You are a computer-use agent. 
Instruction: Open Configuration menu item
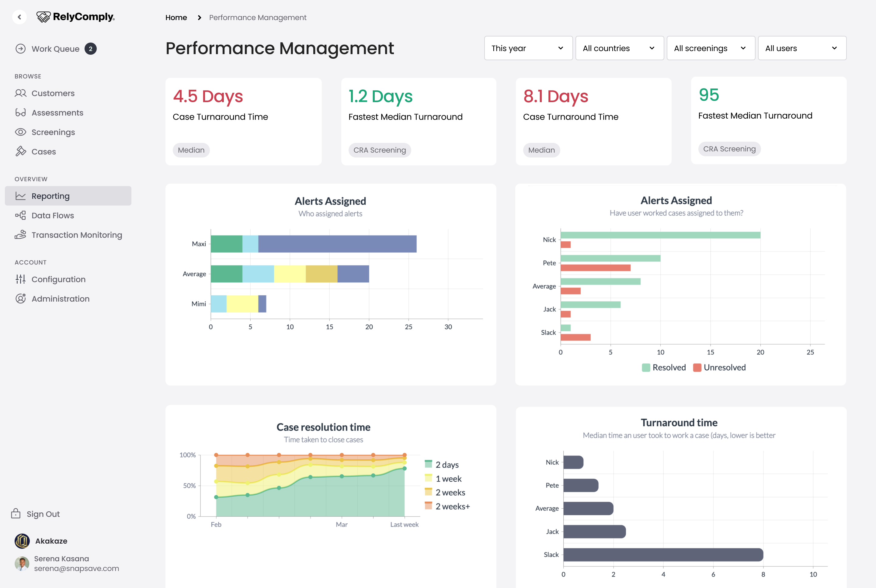(x=58, y=279)
